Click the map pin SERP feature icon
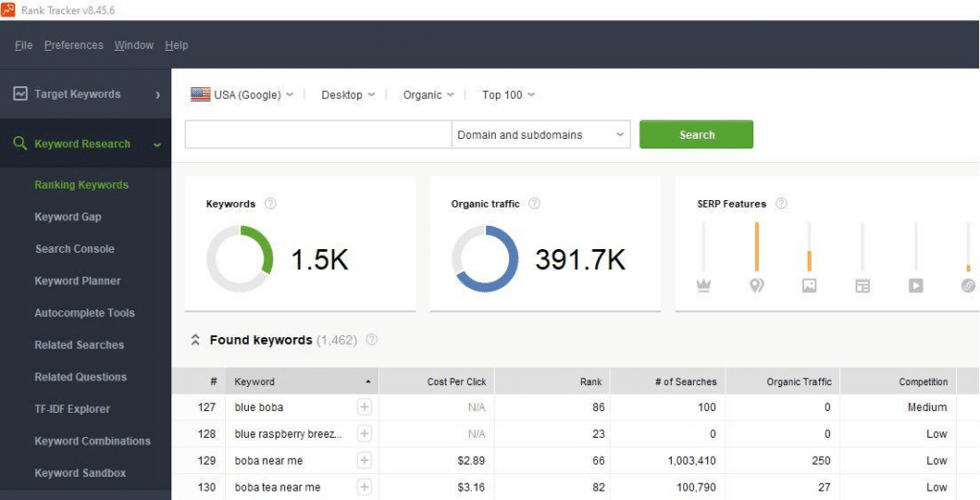This screenshot has width=980, height=500. pos(757,286)
